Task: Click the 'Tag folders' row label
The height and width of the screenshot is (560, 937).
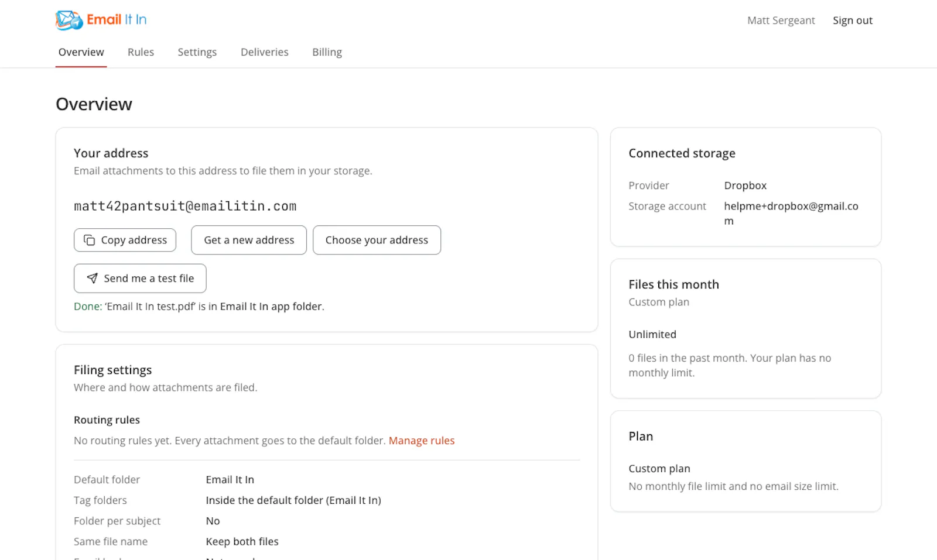Action: tap(100, 500)
